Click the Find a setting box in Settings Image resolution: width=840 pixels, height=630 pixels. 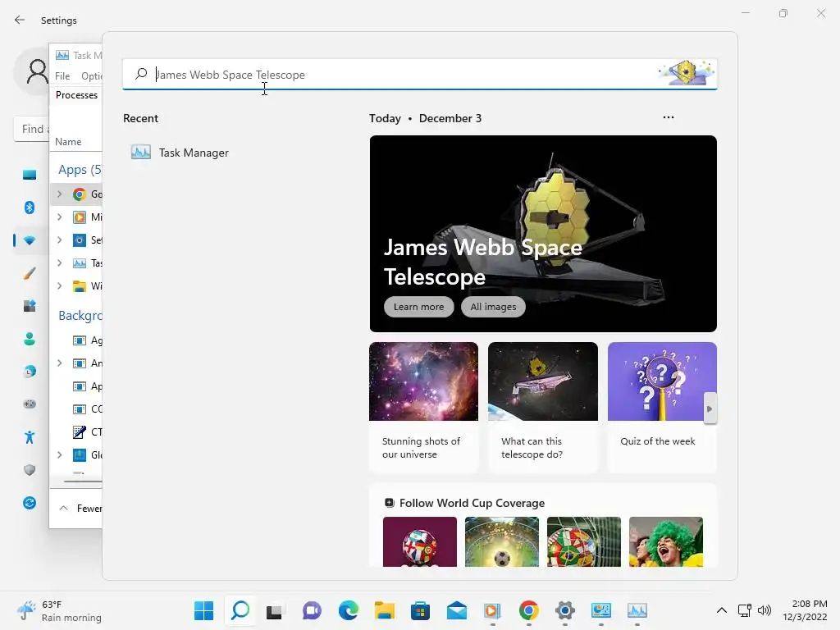coord(32,129)
